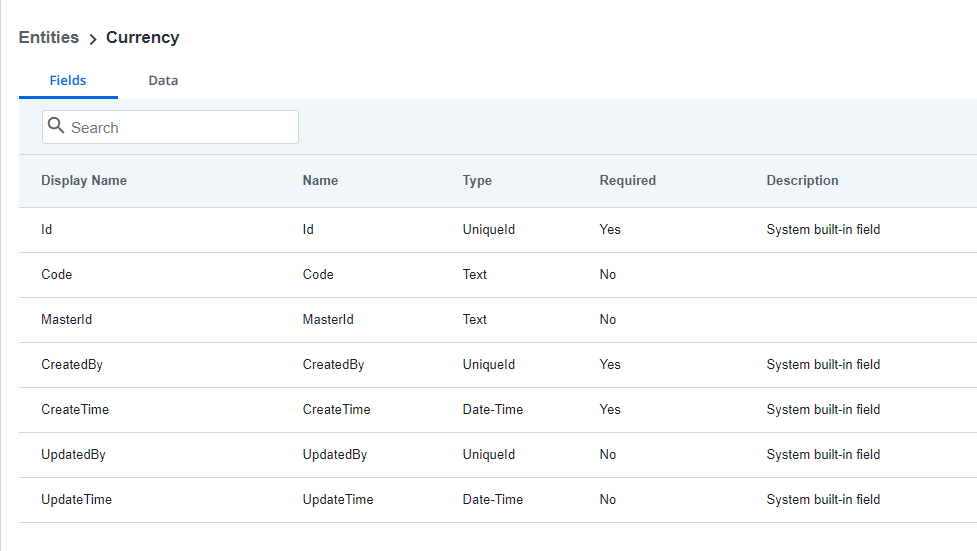
Task: Click Date-Time type in UpdateTime row
Action: pos(493,499)
